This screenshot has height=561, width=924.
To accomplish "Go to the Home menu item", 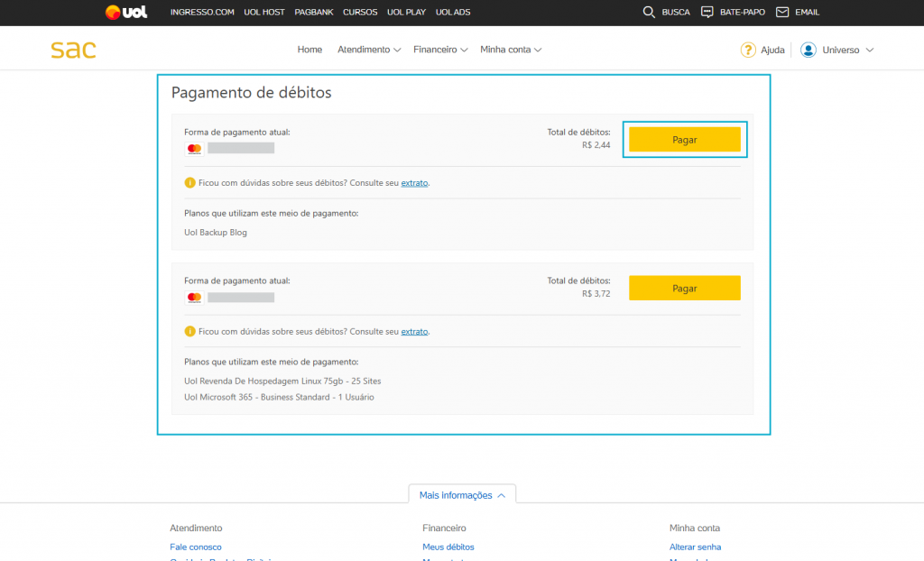I will (x=310, y=50).
